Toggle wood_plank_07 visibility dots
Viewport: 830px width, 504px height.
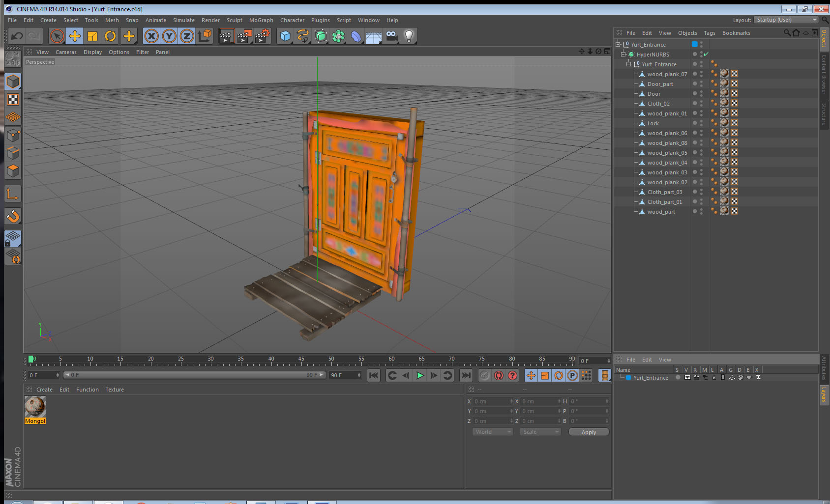(x=701, y=74)
